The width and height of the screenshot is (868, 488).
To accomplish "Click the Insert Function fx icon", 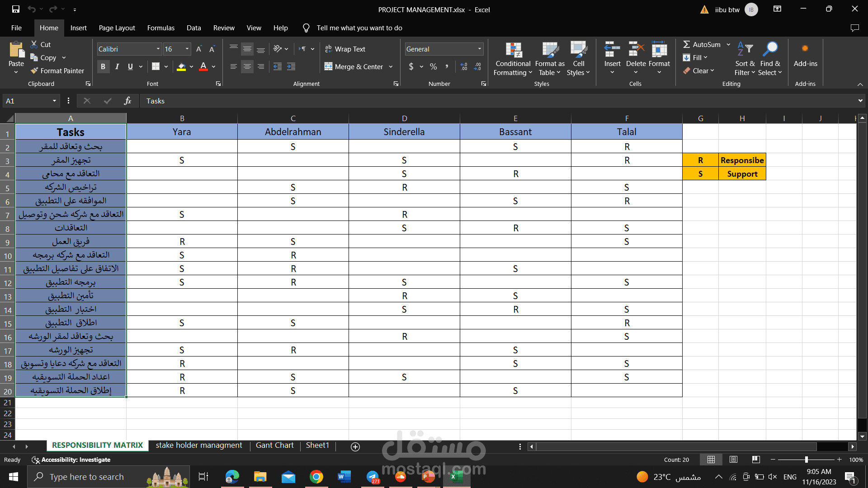I will [x=127, y=101].
